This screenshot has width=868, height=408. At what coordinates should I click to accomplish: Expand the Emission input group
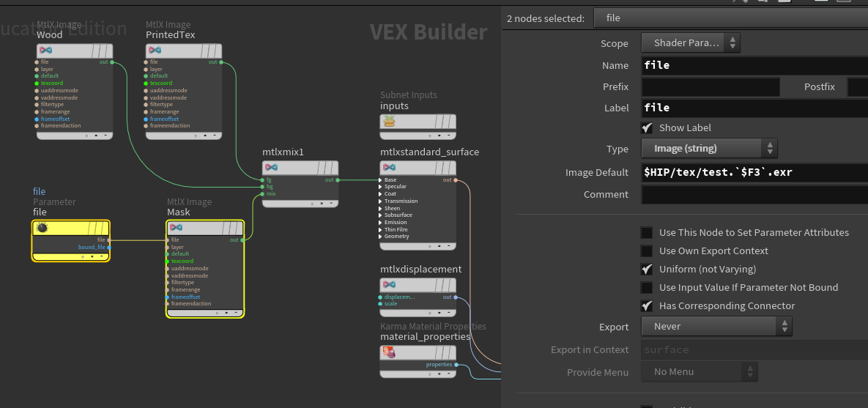(380, 223)
